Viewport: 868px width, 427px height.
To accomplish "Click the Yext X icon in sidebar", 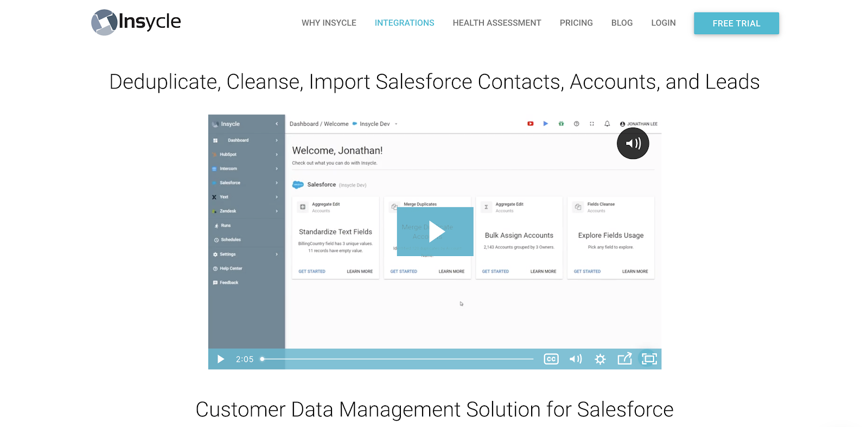I will point(214,197).
